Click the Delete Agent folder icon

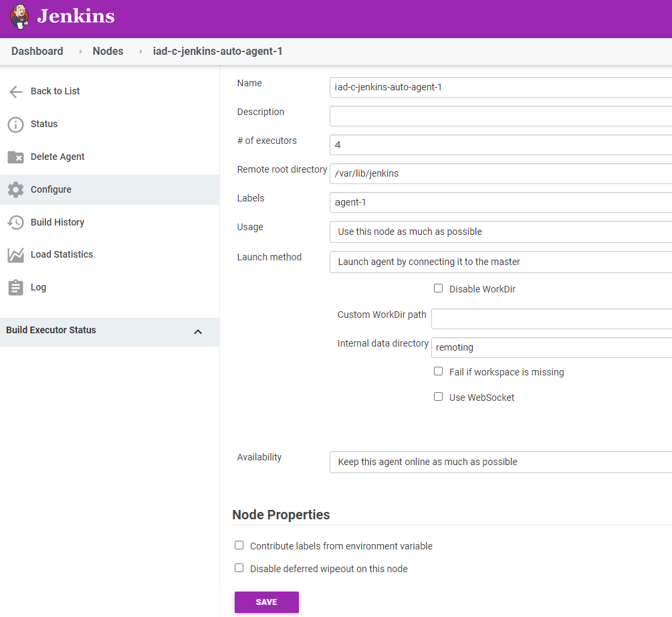click(x=16, y=157)
